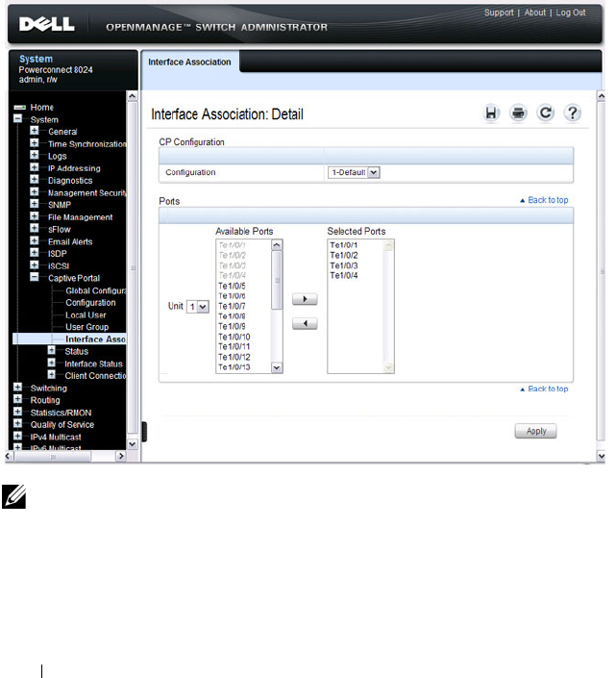Click the Dell logo
This screenshot has width=616, height=678.
click(47, 24)
